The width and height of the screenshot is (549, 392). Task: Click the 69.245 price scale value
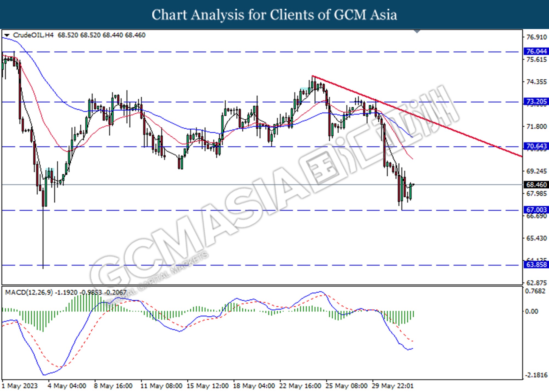pyautogui.click(x=536, y=171)
